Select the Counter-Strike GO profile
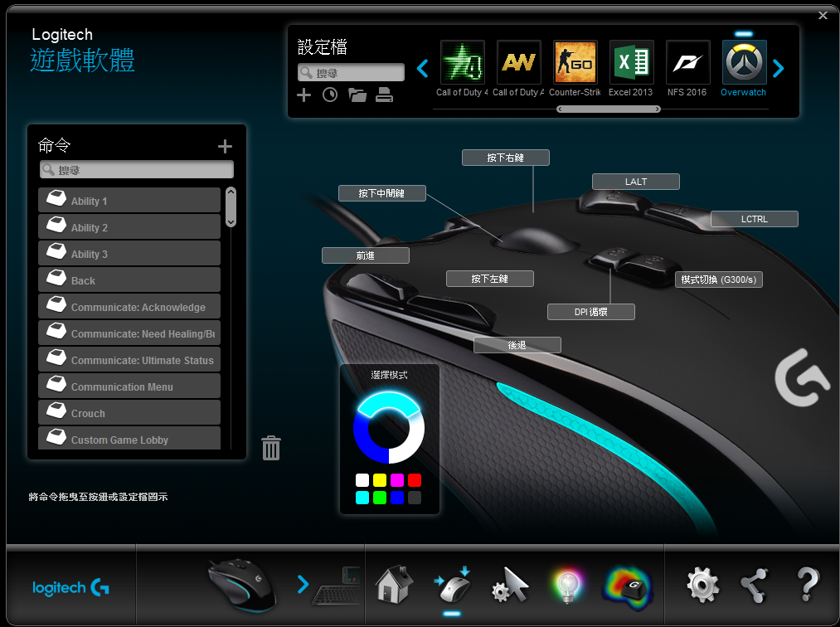The width and height of the screenshot is (840, 627). [575, 63]
